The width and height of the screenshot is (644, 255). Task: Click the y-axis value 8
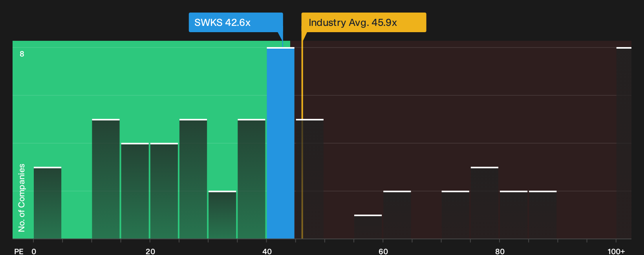tap(22, 54)
